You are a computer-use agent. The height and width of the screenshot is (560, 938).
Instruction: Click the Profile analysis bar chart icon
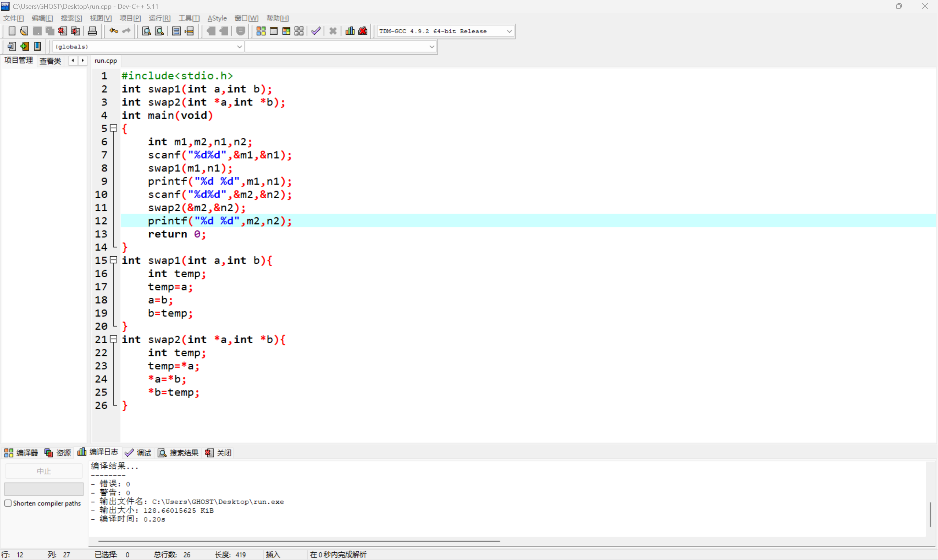pos(350,31)
